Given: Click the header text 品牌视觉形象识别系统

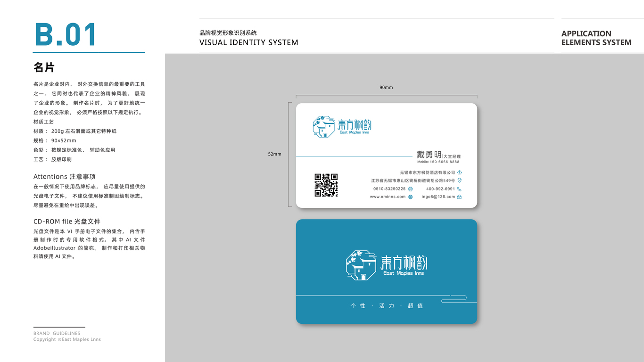Looking at the screenshot, I should coord(228,33).
